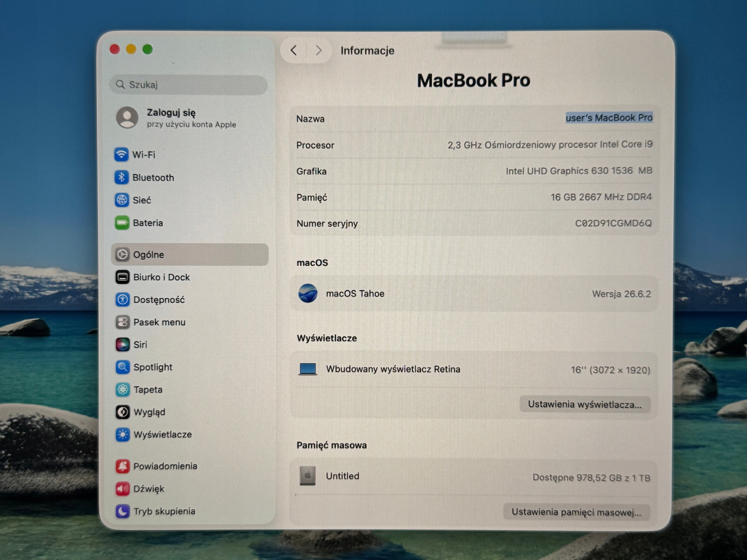Open Wi-Fi settings icon in sidebar
The height and width of the screenshot is (560, 747).
(x=121, y=155)
